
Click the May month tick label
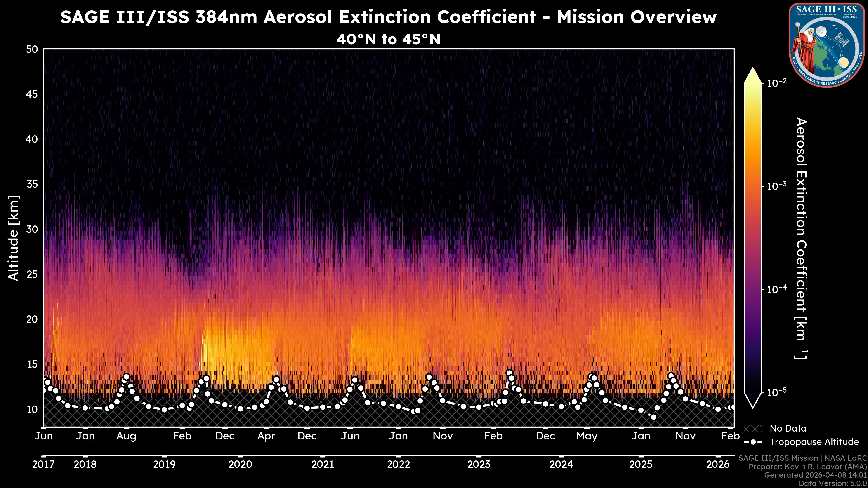587,436
